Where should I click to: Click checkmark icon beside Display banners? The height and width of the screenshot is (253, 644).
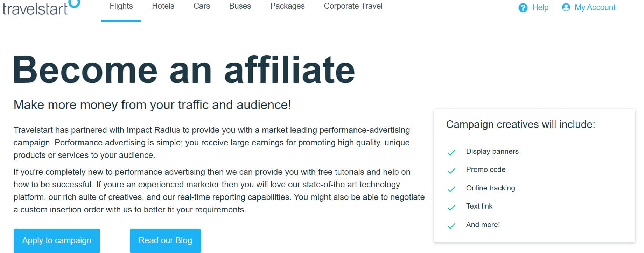(x=451, y=152)
